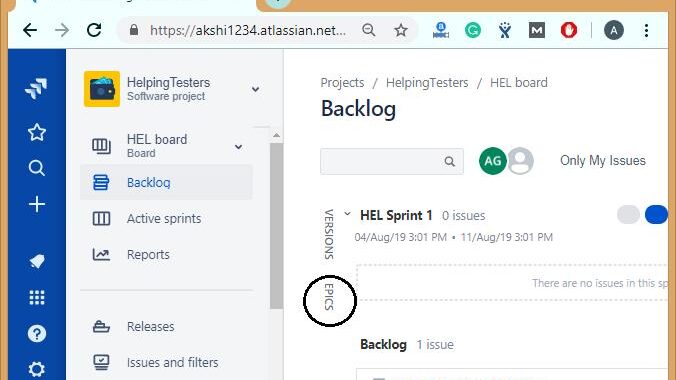Open the Help question mark icon
Image resolution: width=676 pixels, height=380 pixels.
37,333
